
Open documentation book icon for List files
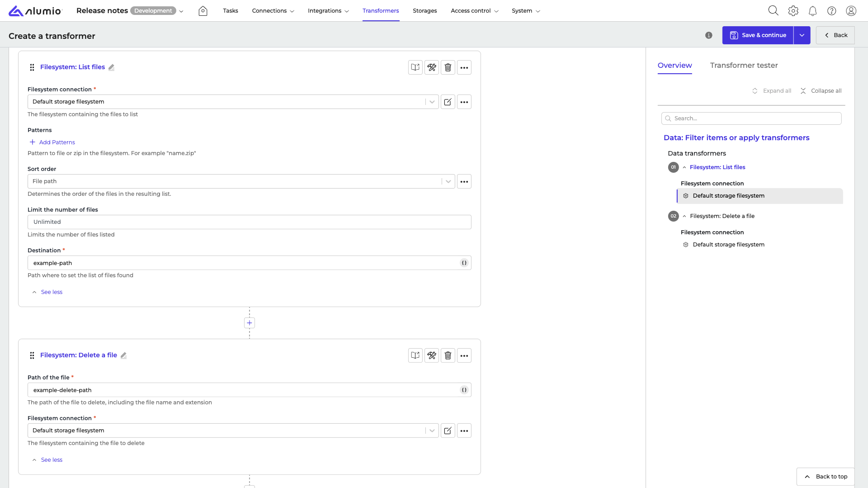point(415,67)
